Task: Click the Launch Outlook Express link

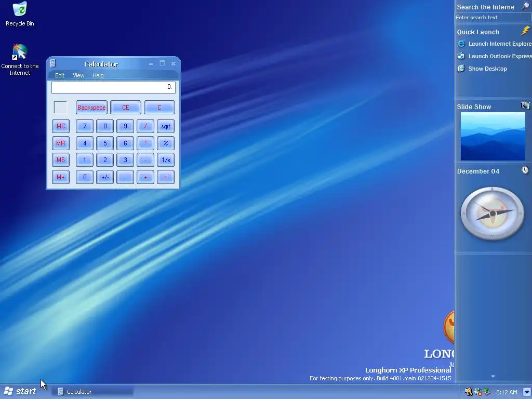Action: point(500,56)
